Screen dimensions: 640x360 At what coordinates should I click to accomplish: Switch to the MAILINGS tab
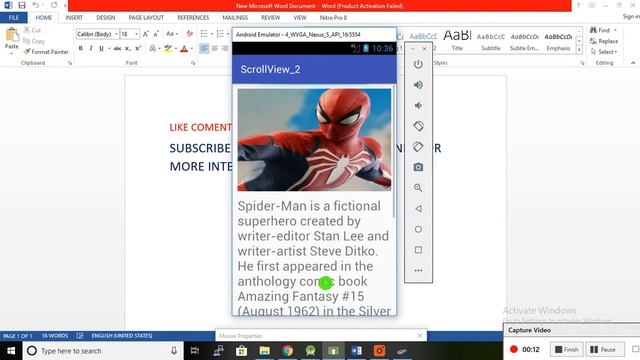tap(235, 18)
